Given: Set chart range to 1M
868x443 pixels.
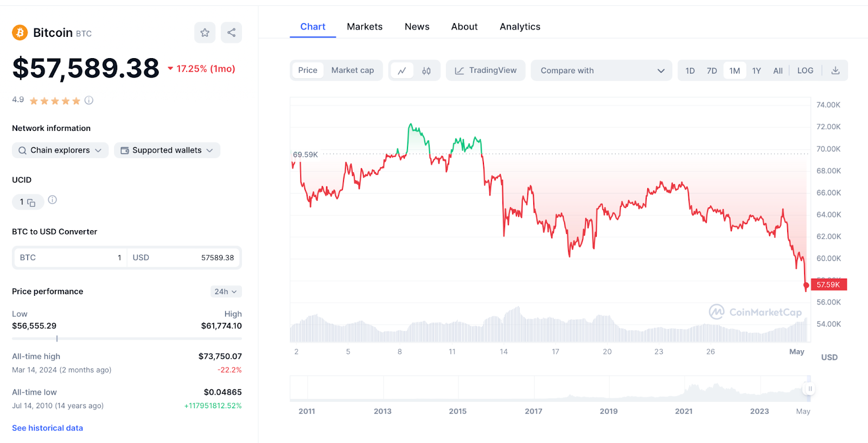Looking at the screenshot, I should [x=735, y=71].
